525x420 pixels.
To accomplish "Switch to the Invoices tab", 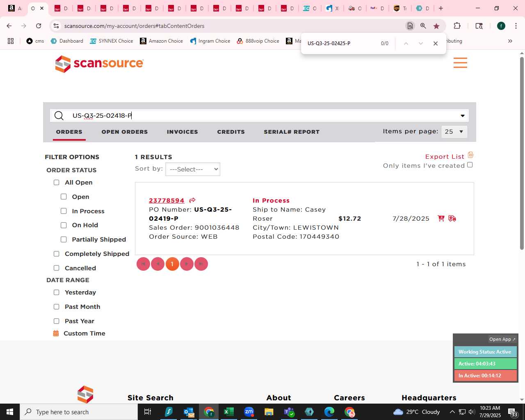I will coord(183,132).
